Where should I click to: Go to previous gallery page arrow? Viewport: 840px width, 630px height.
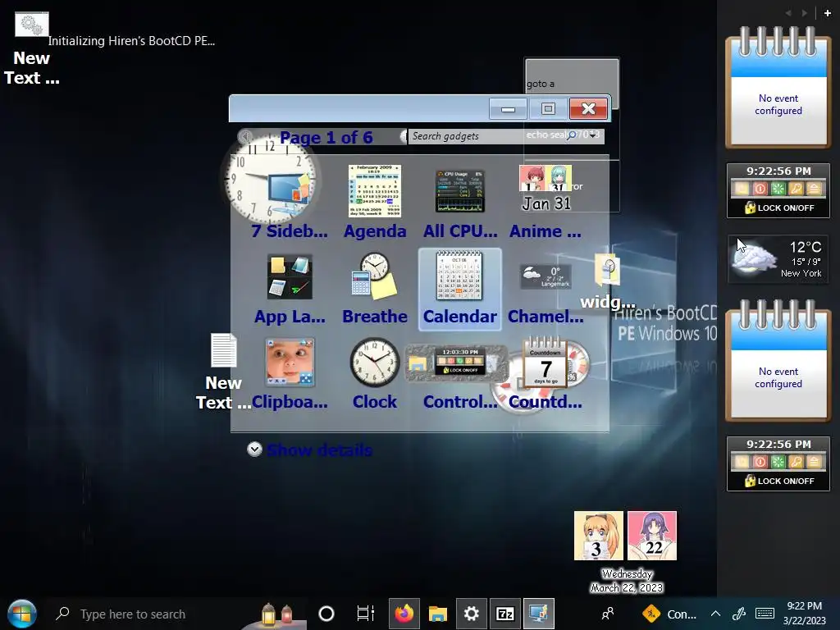pyautogui.click(x=245, y=137)
